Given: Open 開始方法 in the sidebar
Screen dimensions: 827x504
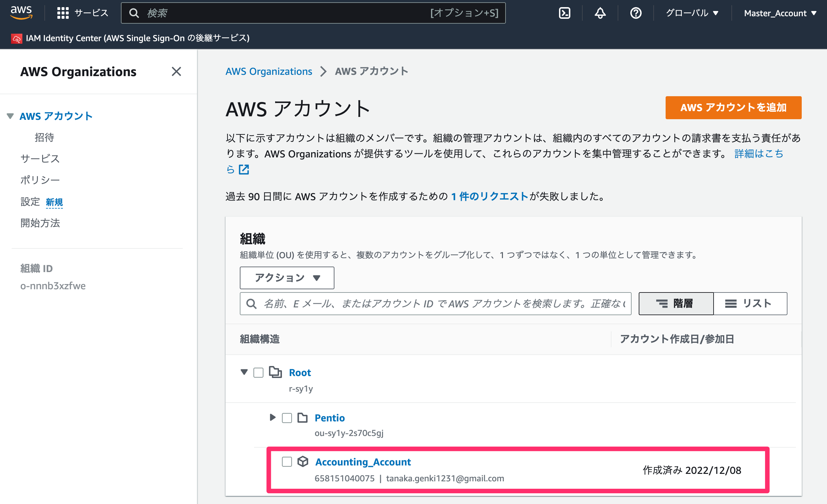Looking at the screenshot, I should coord(40,223).
